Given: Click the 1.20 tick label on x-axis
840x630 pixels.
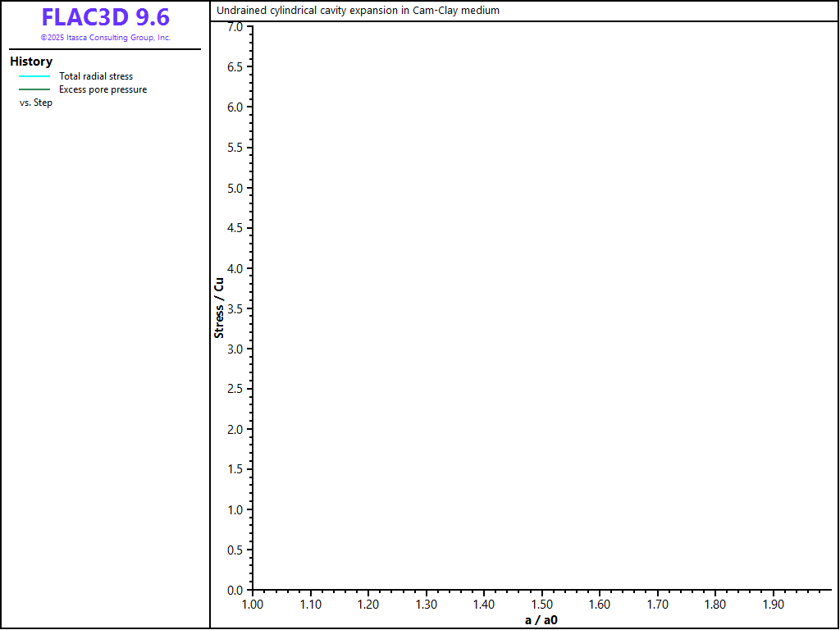Looking at the screenshot, I should coord(368,605).
